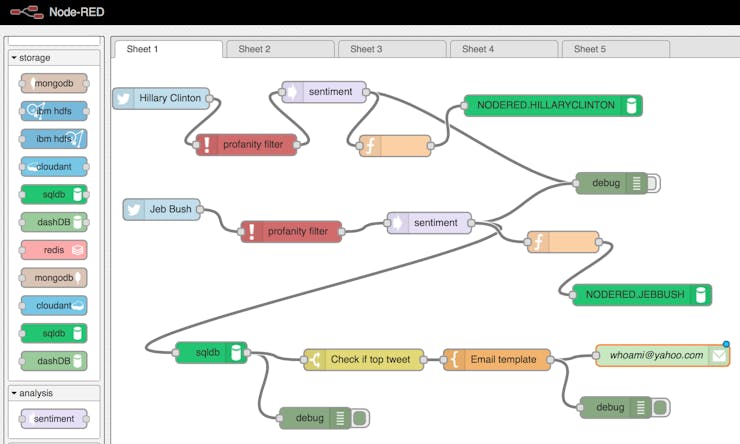The height and width of the screenshot is (444, 740).
Task: Click the Node-RED logo icon
Action: click(26, 11)
